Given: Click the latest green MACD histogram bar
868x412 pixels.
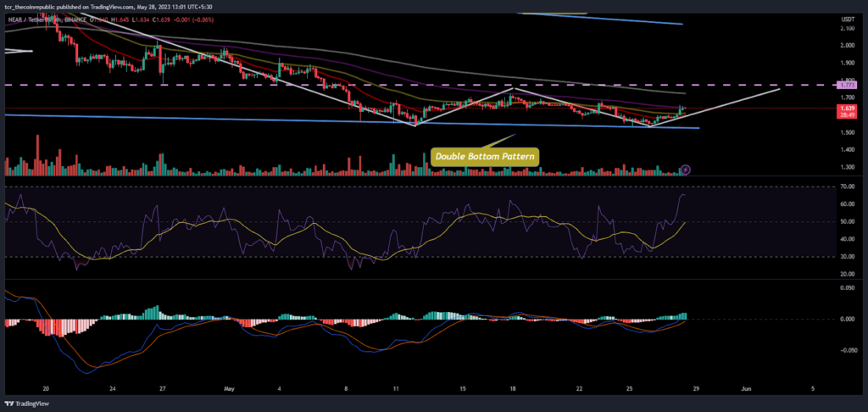Looking at the screenshot, I should click(685, 316).
